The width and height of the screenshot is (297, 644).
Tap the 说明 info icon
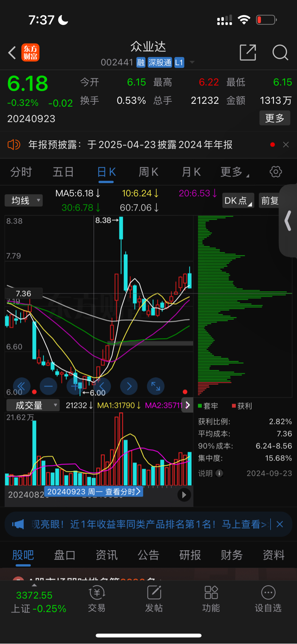tap(219, 473)
